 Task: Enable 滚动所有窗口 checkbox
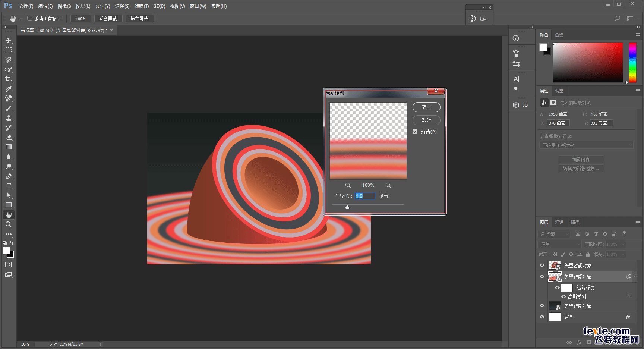pos(30,18)
